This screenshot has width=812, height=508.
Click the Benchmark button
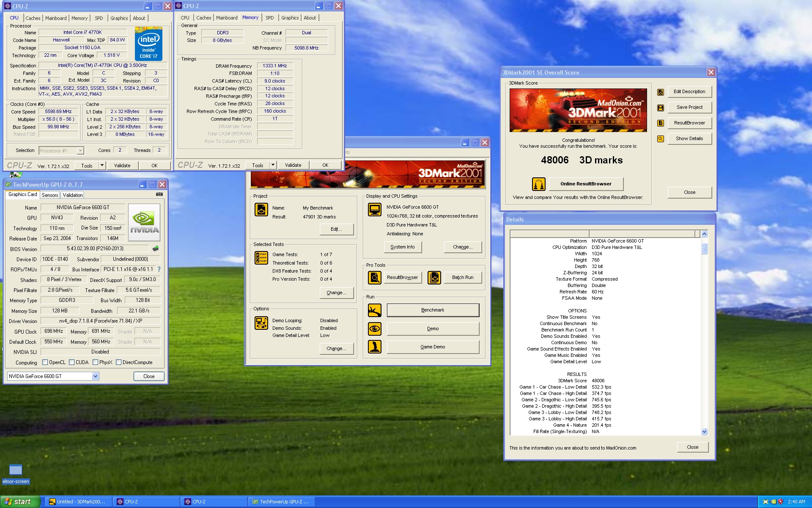[x=433, y=310]
